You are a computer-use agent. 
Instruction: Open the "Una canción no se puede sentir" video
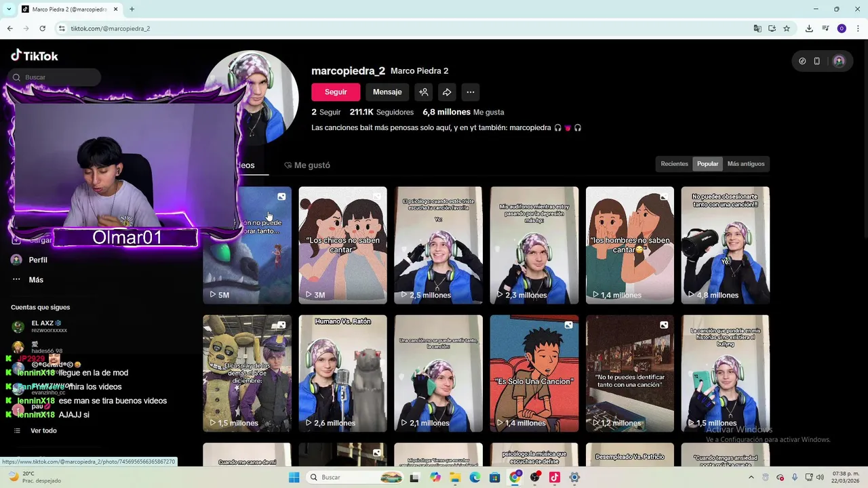(438, 373)
